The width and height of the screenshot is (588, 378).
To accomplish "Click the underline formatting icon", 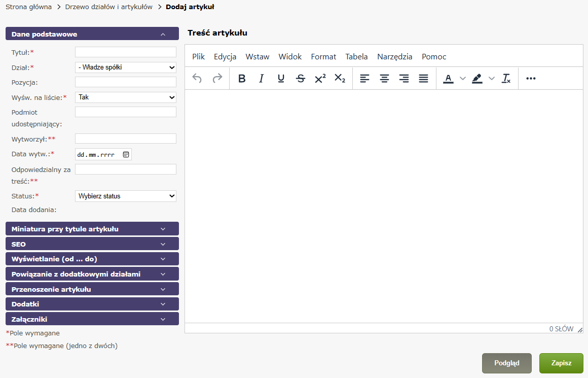I will (281, 79).
